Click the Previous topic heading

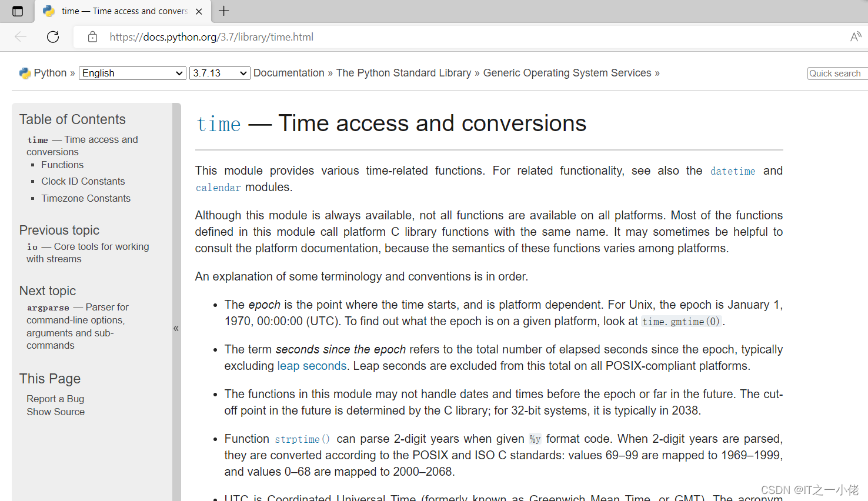pos(59,230)
